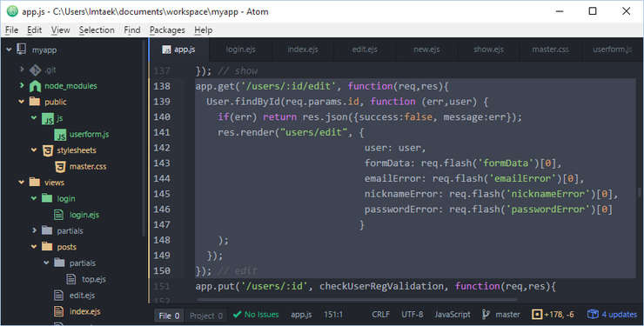
Task: Open the View menu
Action: [60, 30]
